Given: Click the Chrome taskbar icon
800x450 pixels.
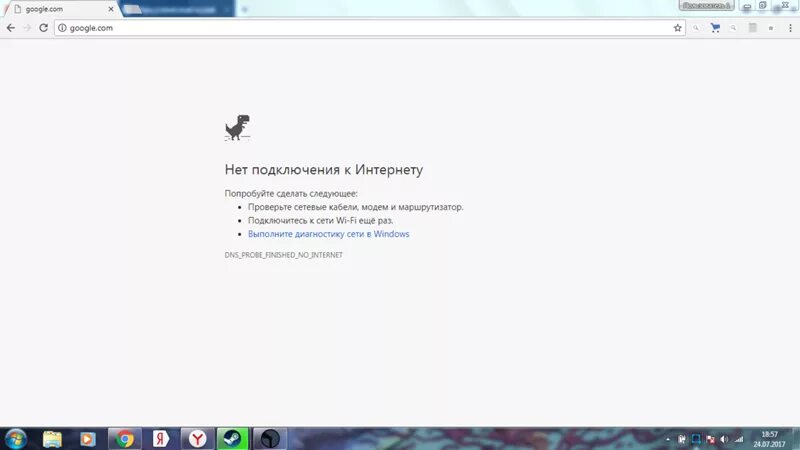Looking at the screenshot, I should click(x=125, y=439).
